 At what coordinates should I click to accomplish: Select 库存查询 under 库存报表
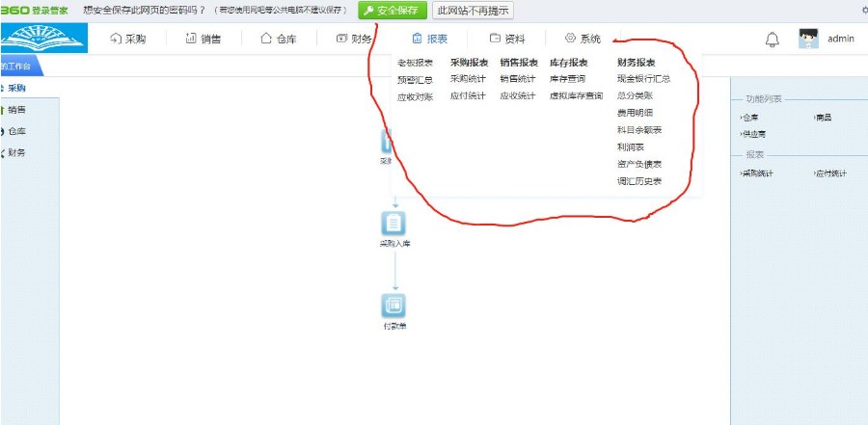567,79
